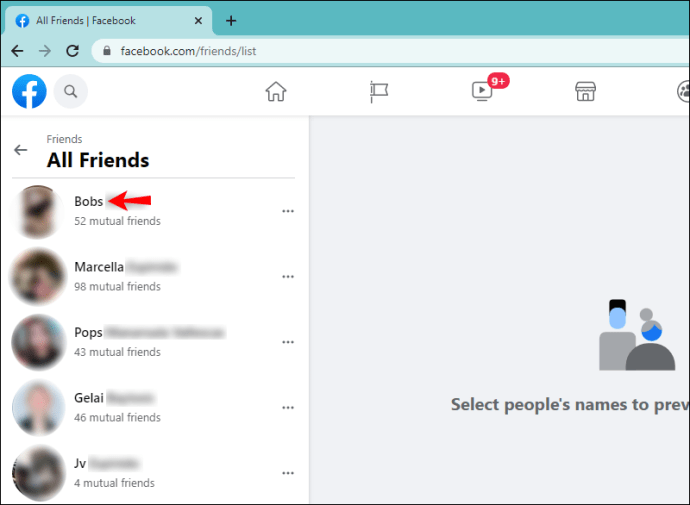Click the padlock site info icon
The height and width of the screenshot is (505, 690).
106,51
